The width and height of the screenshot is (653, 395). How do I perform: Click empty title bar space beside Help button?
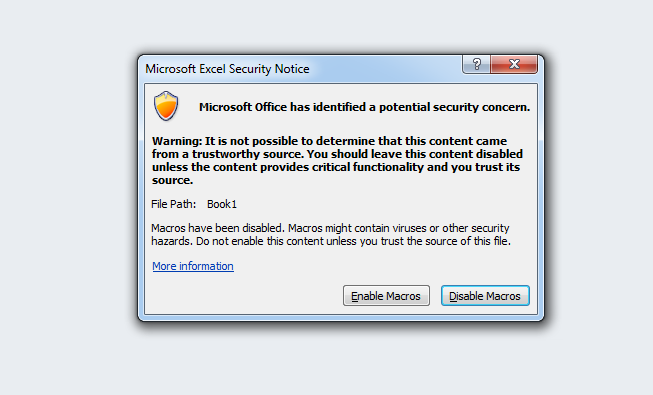point(385,69)
